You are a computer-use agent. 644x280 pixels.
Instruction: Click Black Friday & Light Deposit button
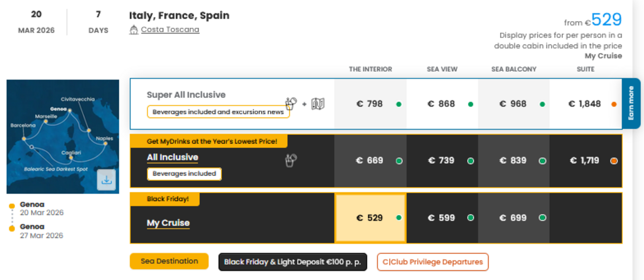point(292,262)
